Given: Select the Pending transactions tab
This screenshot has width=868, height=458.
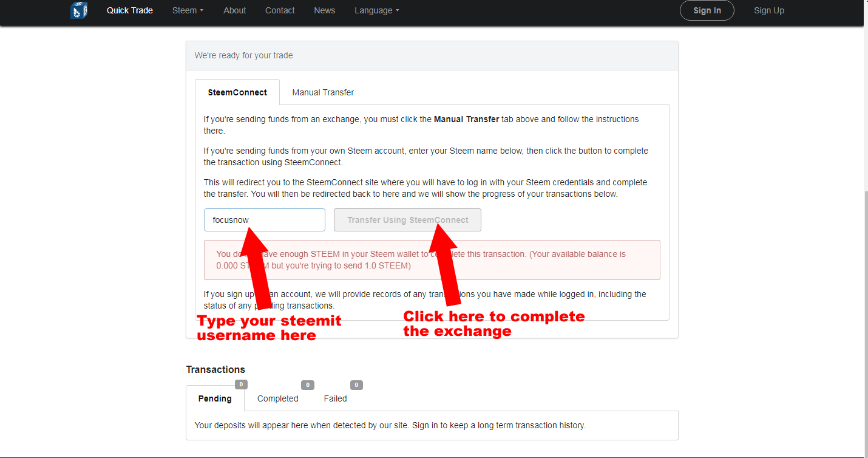Looking at the screenshot, I should pos(215,398).
